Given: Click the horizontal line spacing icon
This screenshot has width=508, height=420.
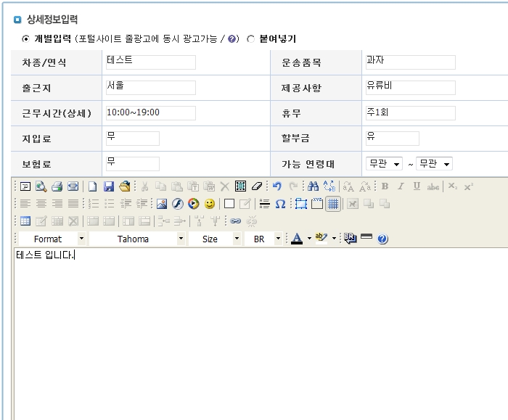Looking at the screenshot, I should [264, 204].
